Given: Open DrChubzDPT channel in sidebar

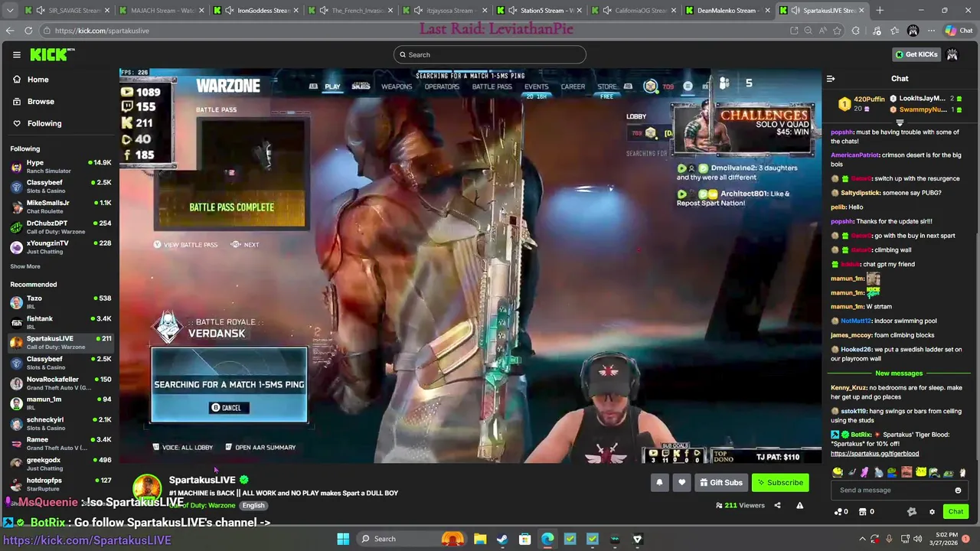Looking at the screenshot, I should (60, 227).
